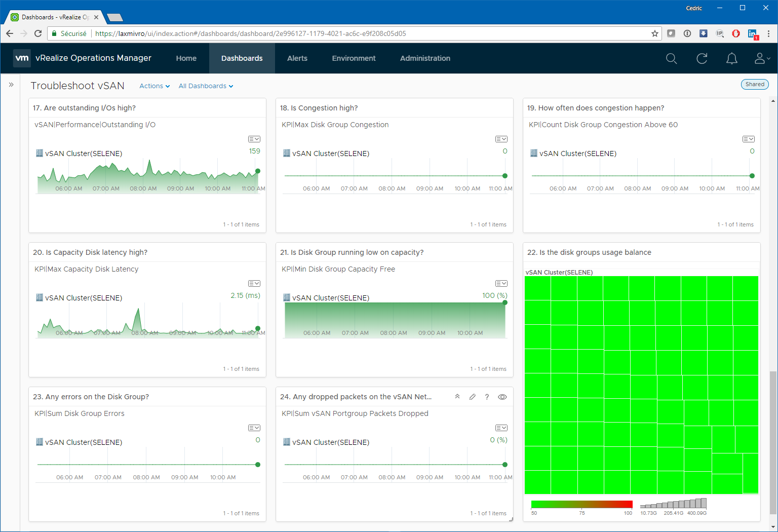Expand the left sidebar with double-arrow icon
This screenshot has height=532, width=778.
click(x=11, y=85)
